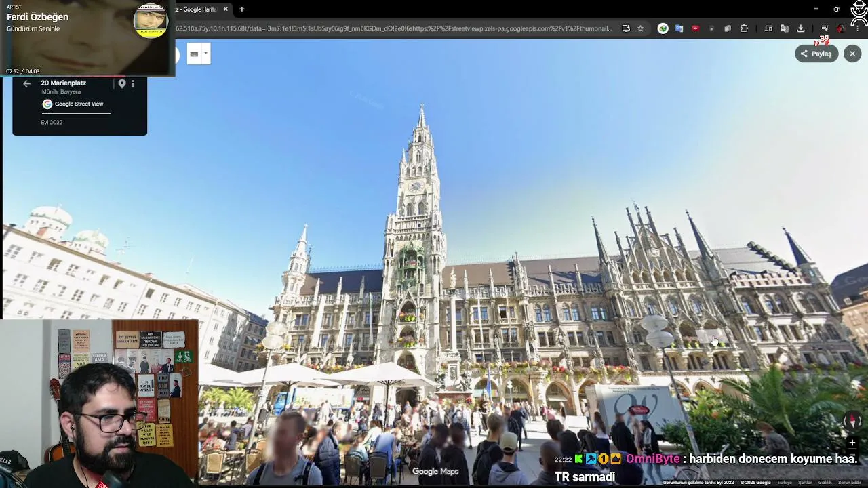Click the green globe extension icon

coord(663,28)
